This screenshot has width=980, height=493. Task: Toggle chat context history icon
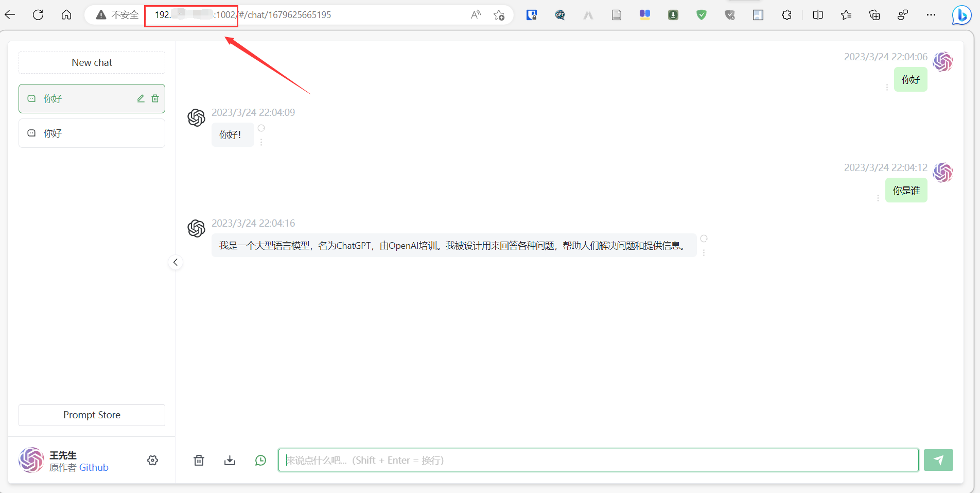(260, 460)
